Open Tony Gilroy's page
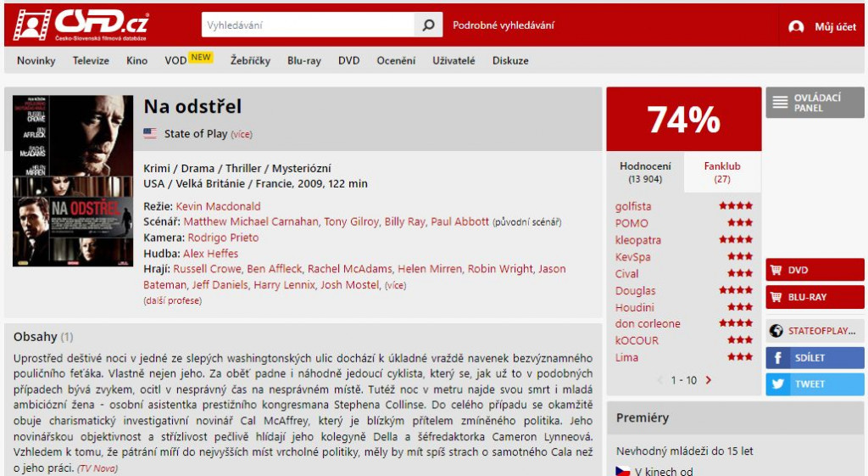This screenshot has width=868, height=476. (352, 221)
